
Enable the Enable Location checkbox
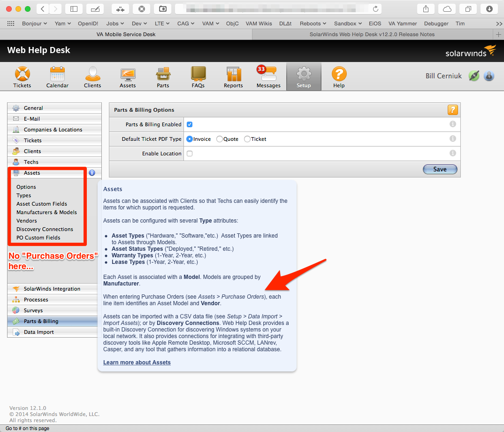coord(190,154)
